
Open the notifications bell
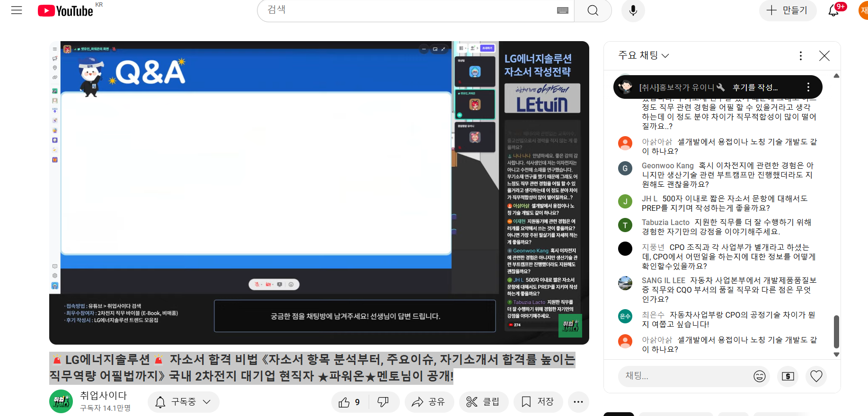coord(833,10)
